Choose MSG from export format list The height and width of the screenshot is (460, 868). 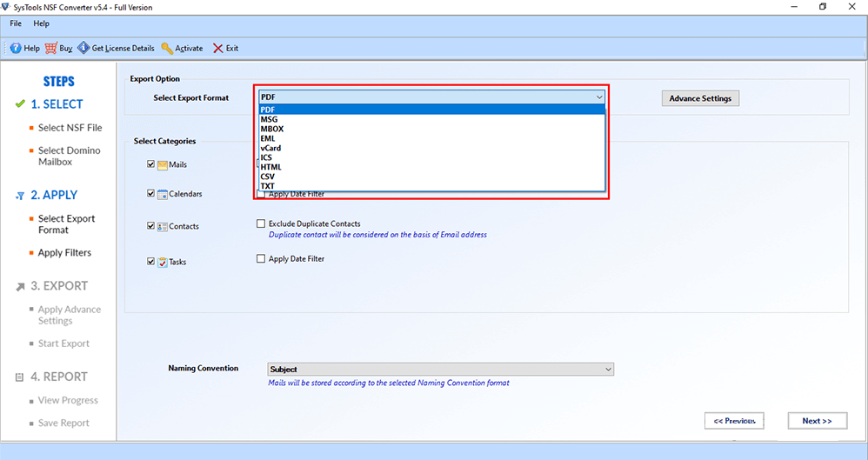pos(431,119)
